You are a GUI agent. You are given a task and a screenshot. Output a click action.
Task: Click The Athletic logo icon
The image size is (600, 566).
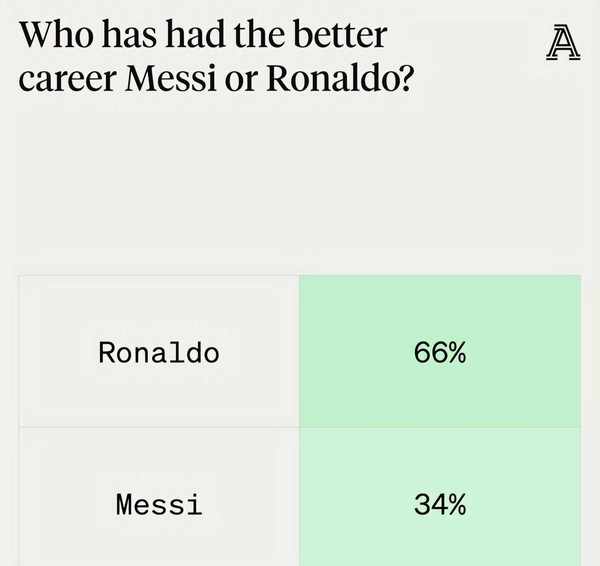click(563, 43)
